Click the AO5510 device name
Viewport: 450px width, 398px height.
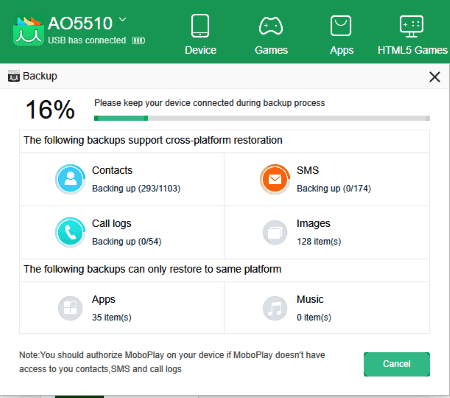80,23
